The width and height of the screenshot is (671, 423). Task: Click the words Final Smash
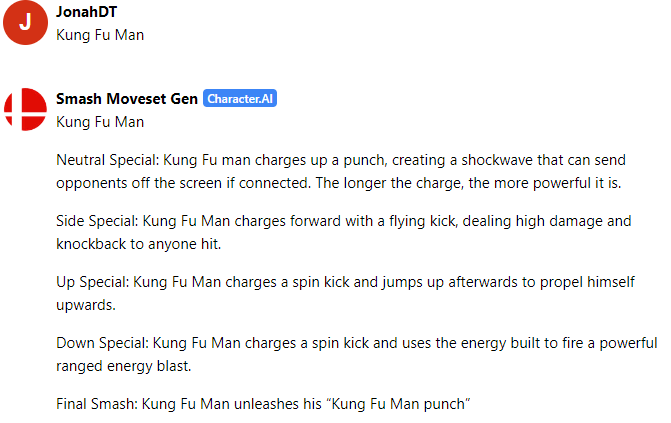96,404
